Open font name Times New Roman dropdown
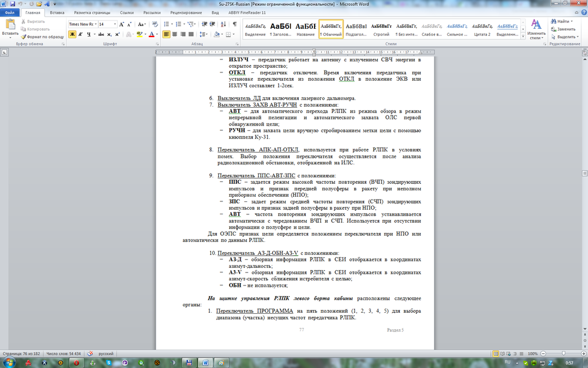The width and height of the screenshot is (588, 368). 95,24
